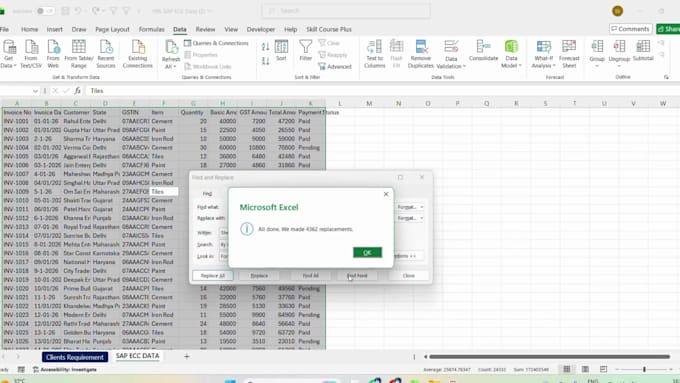The height and width of the screenshot is (383, 680).
Task: Switch to Formulas ribbon tab
Action: point(151,29)
